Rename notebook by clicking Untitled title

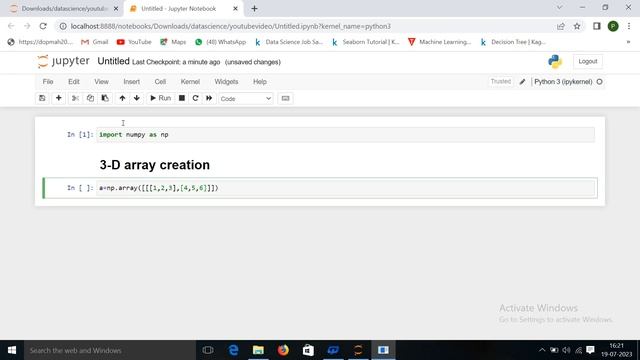tap(113, 61)
